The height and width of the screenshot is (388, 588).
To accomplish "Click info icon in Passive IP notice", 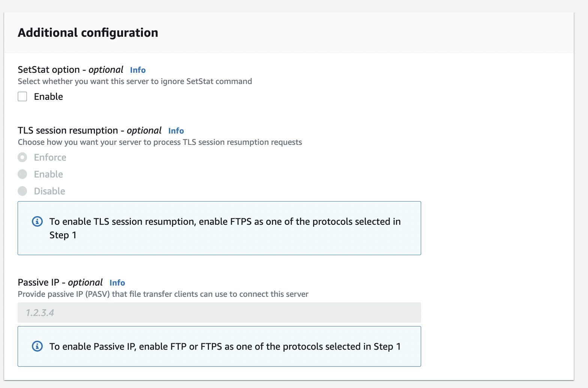I will (x=37, y=346).
